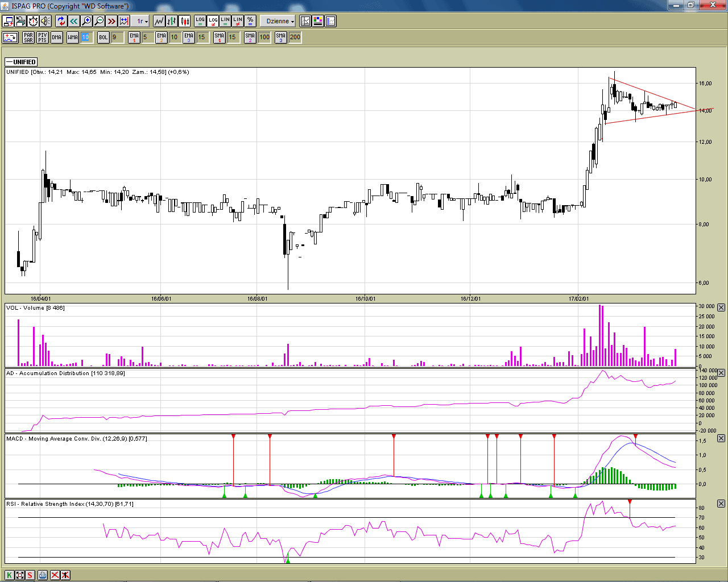Select the UNIFIED chart tab

click(x=22, y=62)
